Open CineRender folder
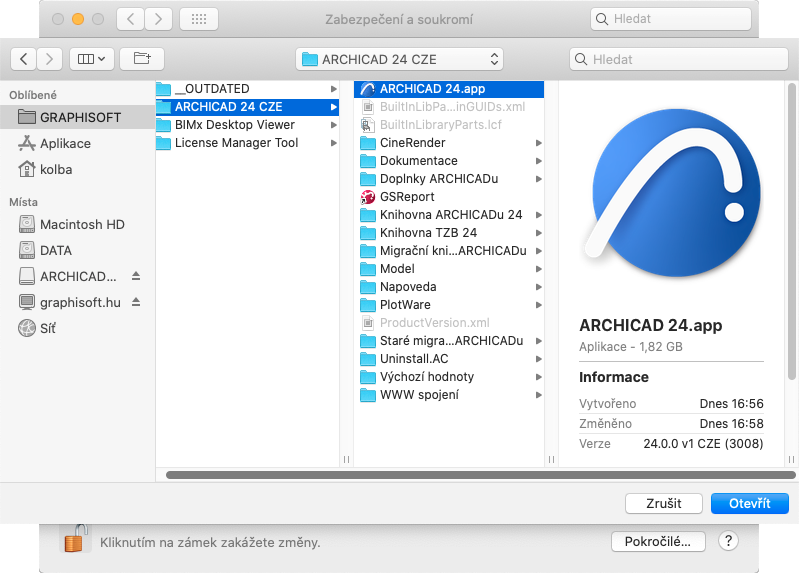799x573 pixels. pyautogui.click(x=449, y=143)
